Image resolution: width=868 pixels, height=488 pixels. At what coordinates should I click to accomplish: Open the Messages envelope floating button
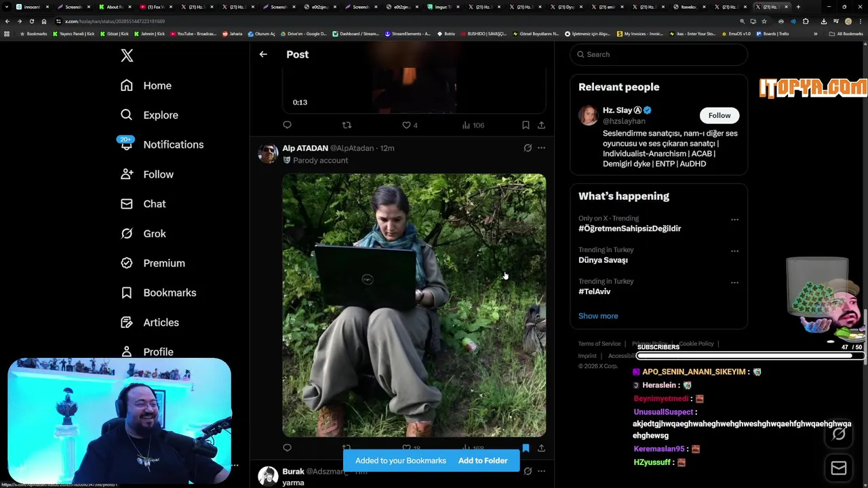[x=839, y=468]
